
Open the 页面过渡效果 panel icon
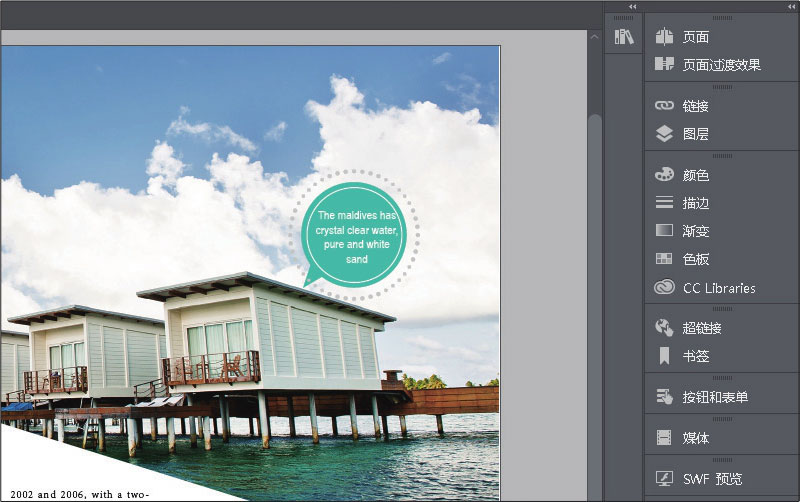click(664, 64)
